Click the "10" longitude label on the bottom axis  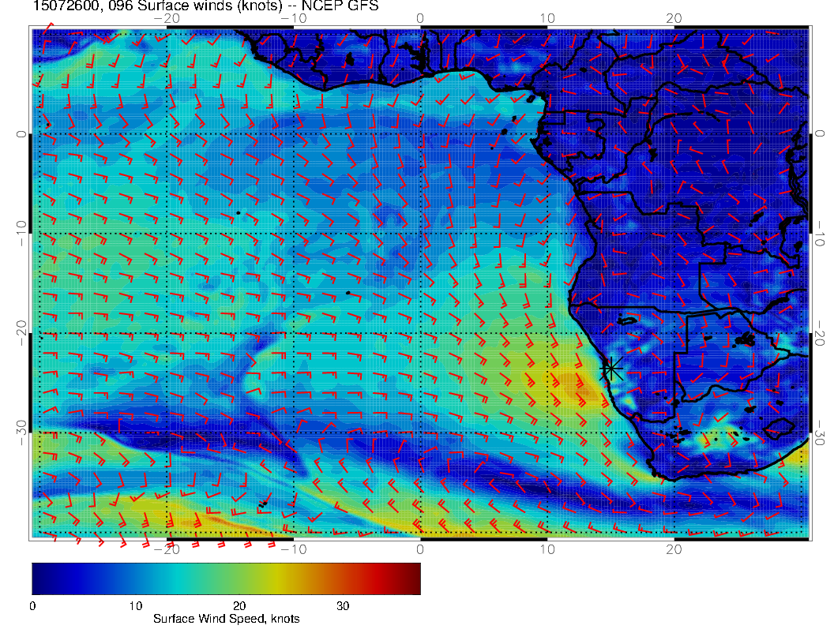[x=547, y=549]
